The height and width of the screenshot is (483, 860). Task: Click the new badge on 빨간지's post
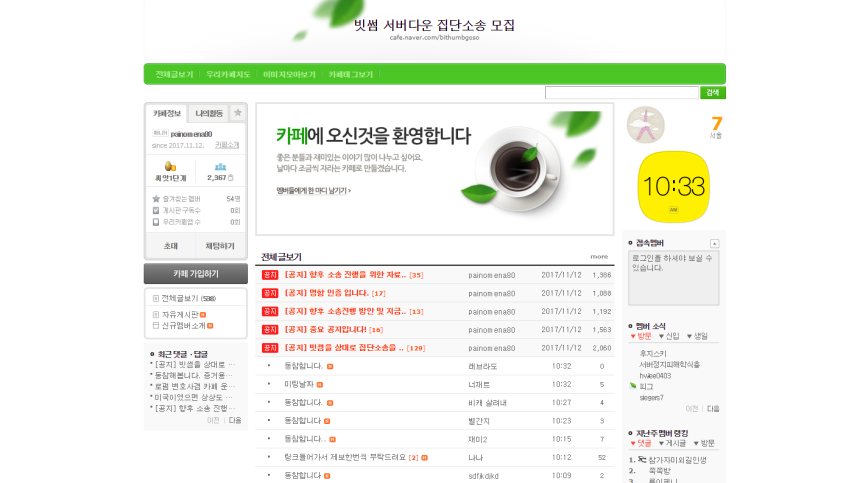click(327, 421)
